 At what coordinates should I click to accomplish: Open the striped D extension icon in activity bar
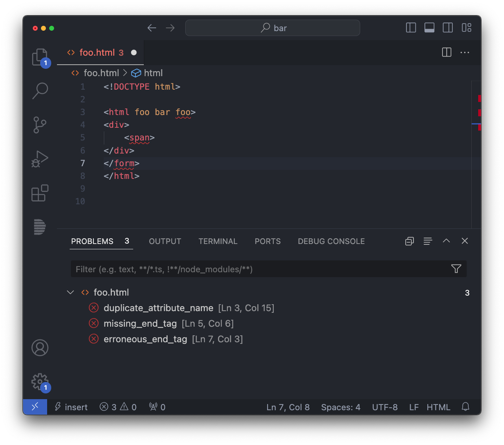click(40, 227)
